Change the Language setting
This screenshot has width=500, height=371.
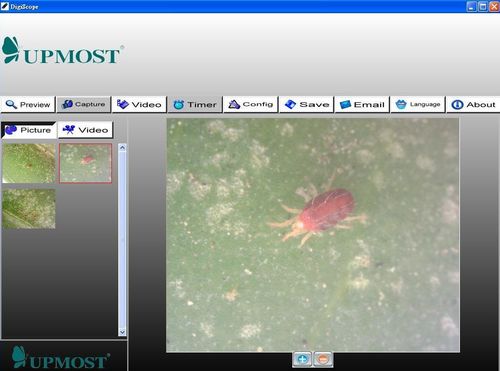point(418,105)
